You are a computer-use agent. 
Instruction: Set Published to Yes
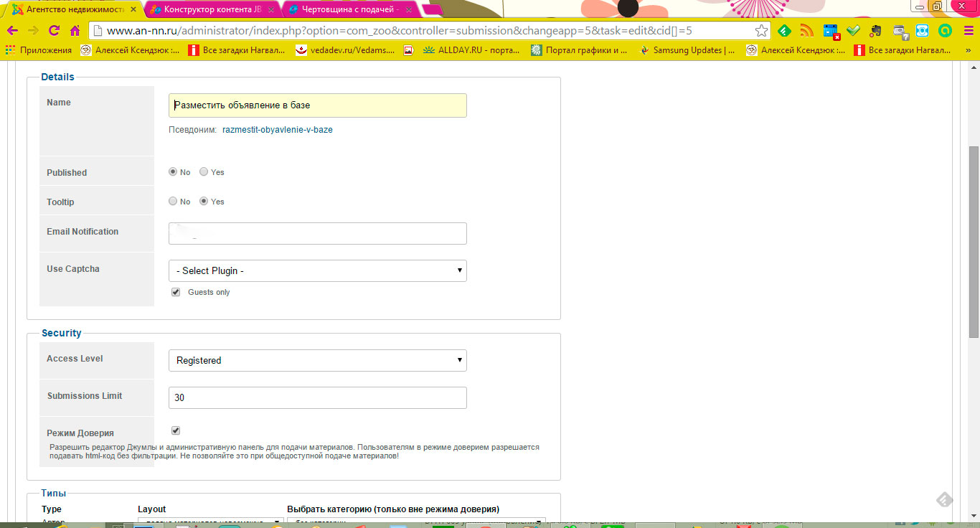(x=204, y=172)
